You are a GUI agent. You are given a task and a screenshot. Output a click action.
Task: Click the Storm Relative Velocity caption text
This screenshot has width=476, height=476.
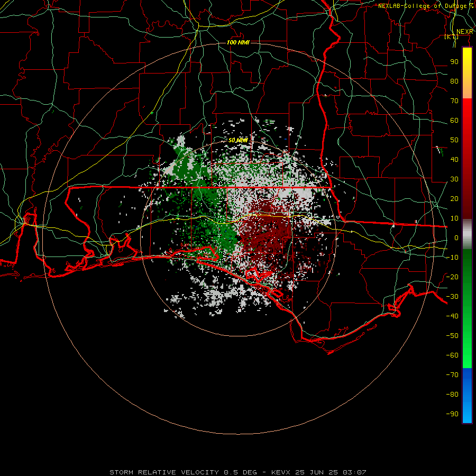(238, 472)
